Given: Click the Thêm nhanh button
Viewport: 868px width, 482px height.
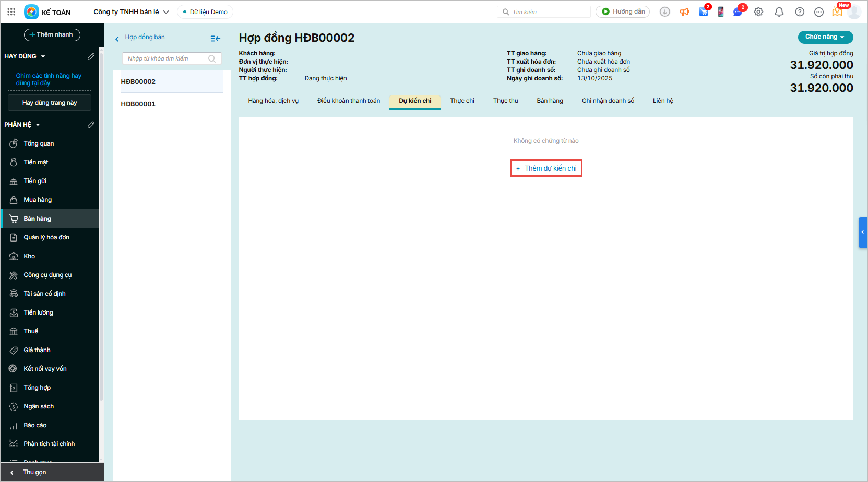Looking at the screenshot, I should (x=52, y=35).
